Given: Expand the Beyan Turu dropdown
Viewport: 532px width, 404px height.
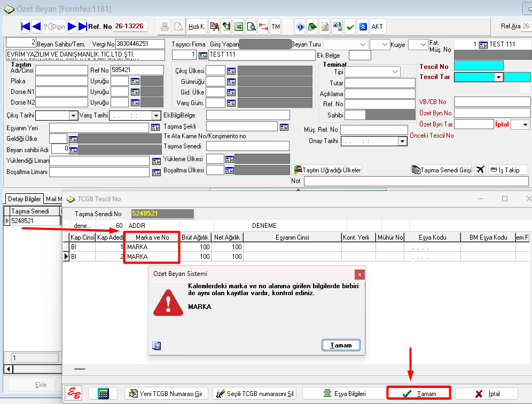Looking at the screenshot, I should coord(363,44).
